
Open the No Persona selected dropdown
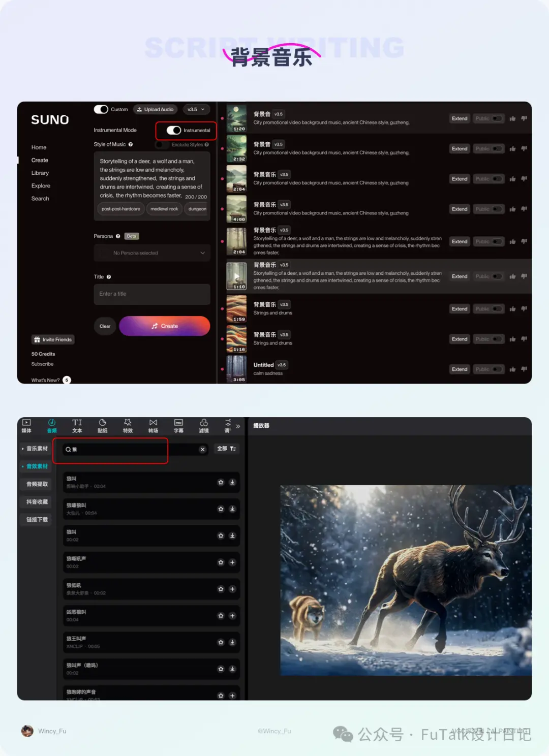coord(152,253)
